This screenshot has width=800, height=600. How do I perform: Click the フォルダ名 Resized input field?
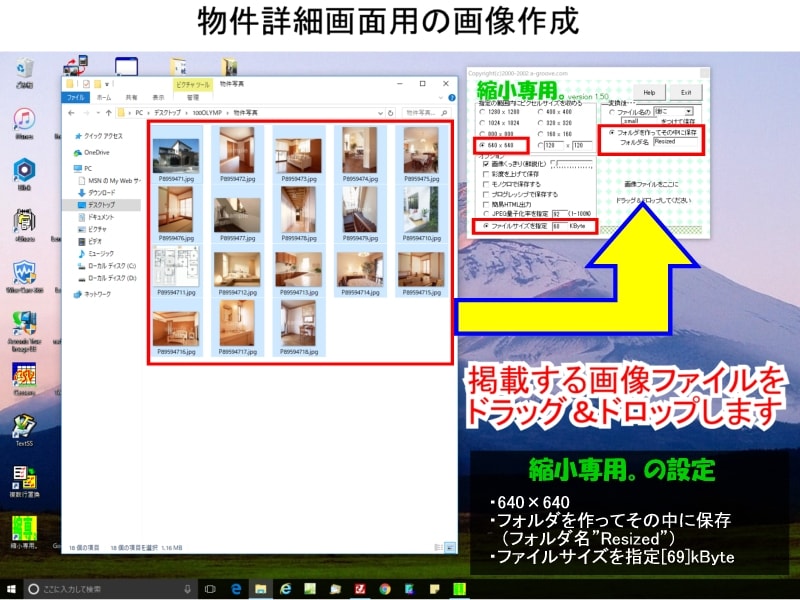[x=676, y=142]
